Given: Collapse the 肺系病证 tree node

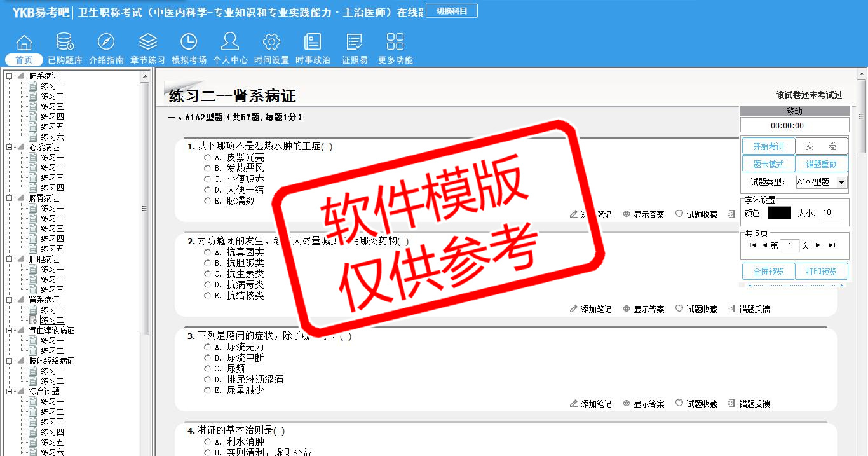Looking at the screenshot, I should [10, 76].
